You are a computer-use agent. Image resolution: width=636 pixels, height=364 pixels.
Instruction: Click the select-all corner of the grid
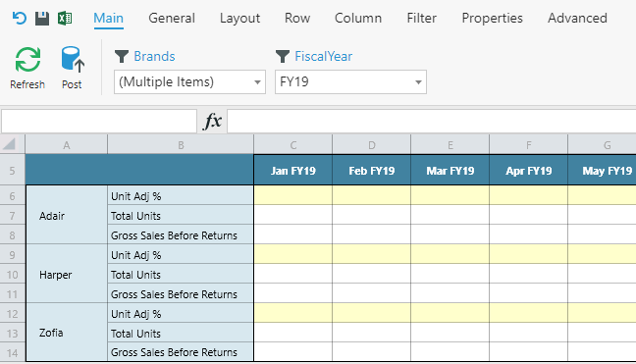(13, 144)
